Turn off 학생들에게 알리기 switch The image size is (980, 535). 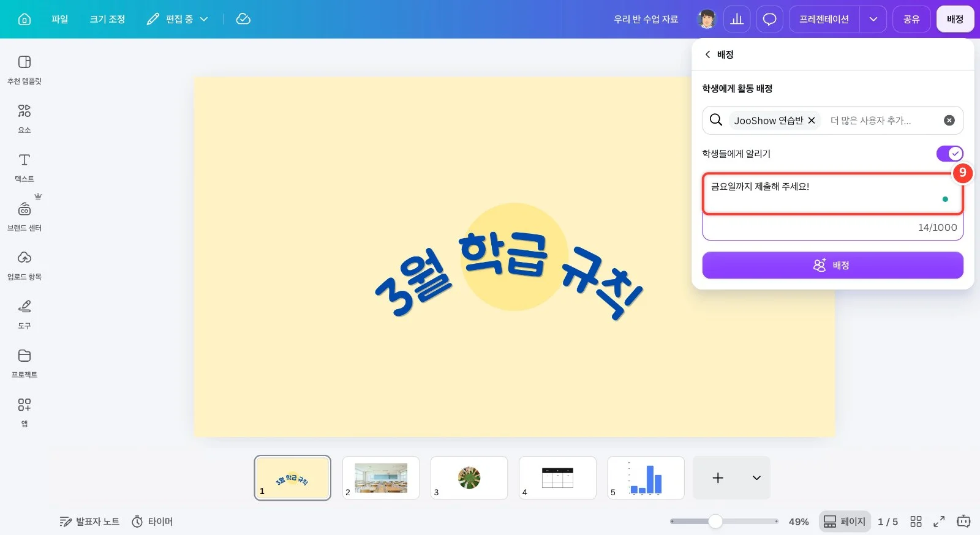click(x=949, y=154)
